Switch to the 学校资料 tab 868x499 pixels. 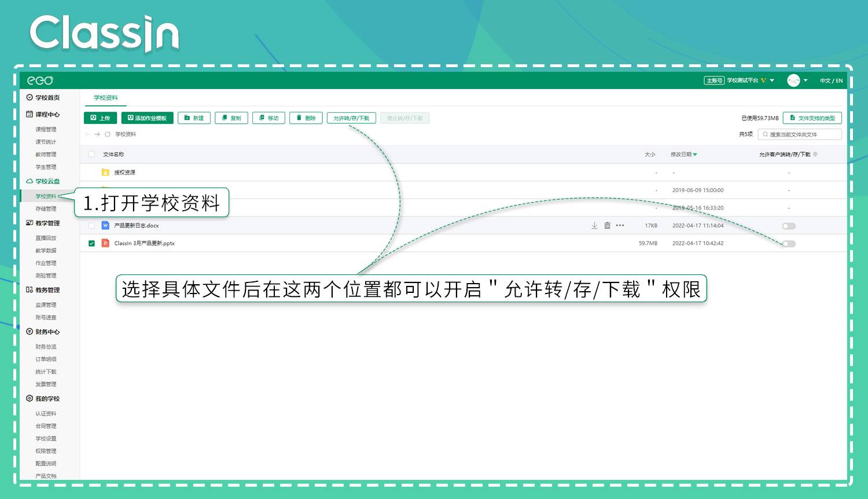(106, 98)
